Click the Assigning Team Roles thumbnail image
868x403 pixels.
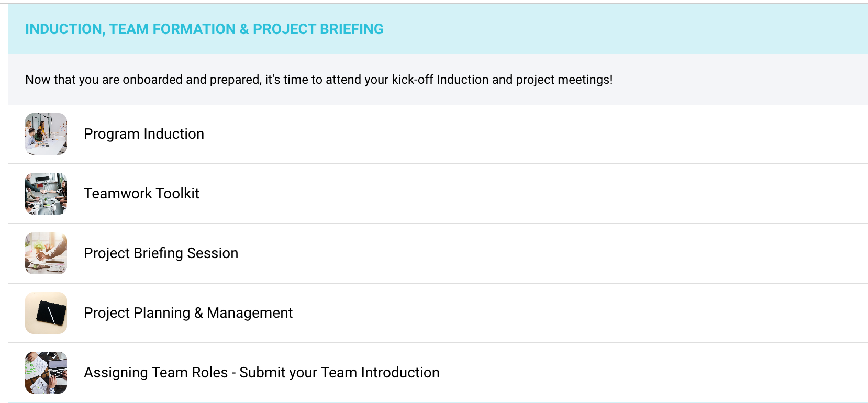point(46,373)
